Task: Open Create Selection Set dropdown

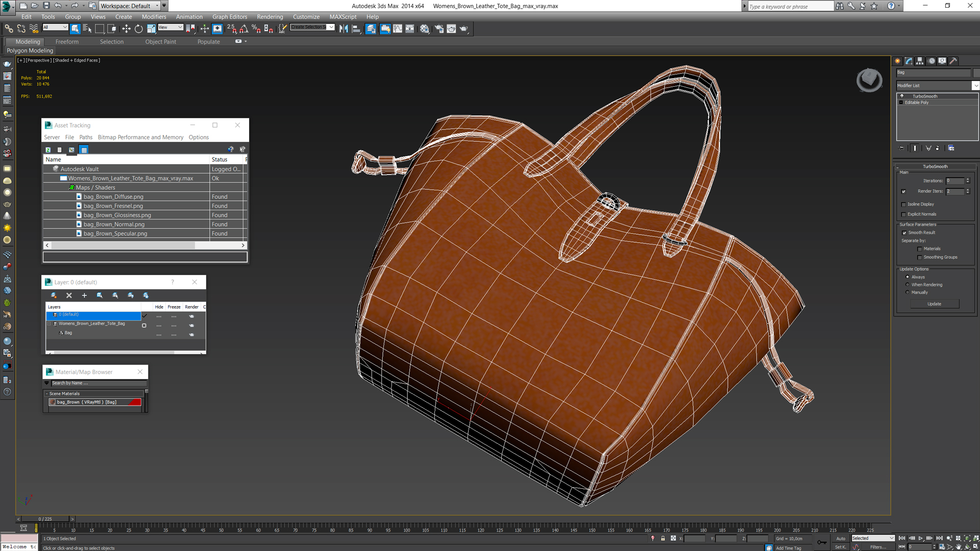Action: click(331, 27)
